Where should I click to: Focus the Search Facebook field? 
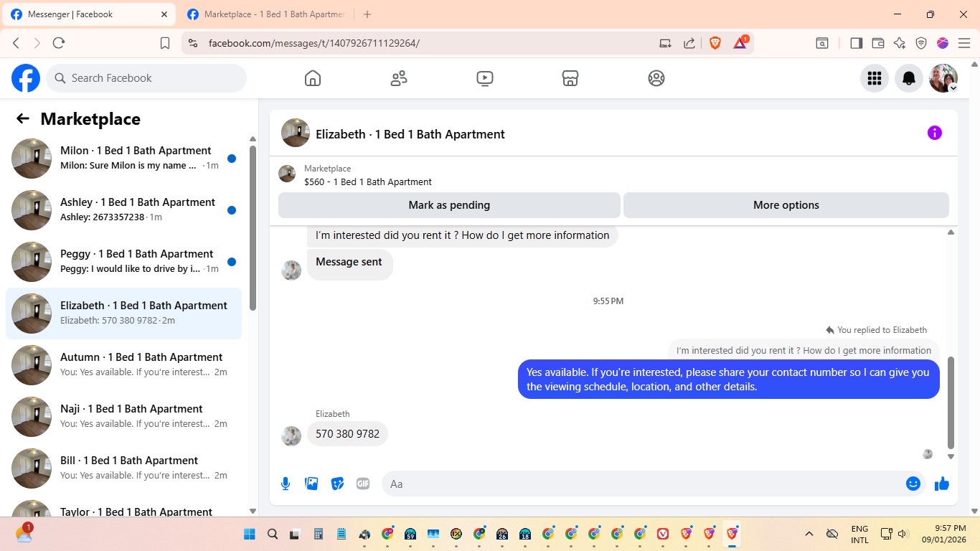coord(146,78)
